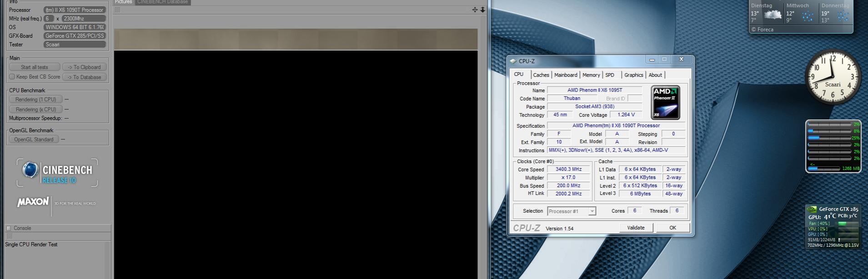Click the CPU-Z title bar icon

[513, 61]
